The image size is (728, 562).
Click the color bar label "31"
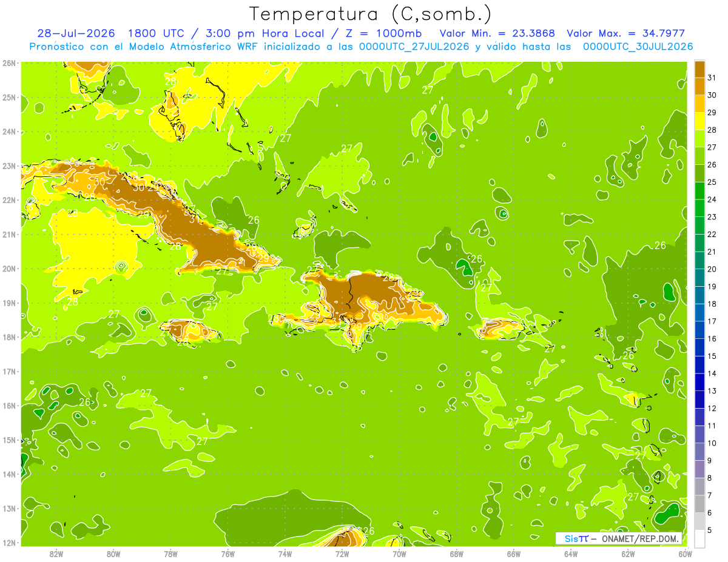tap(712, 78)
